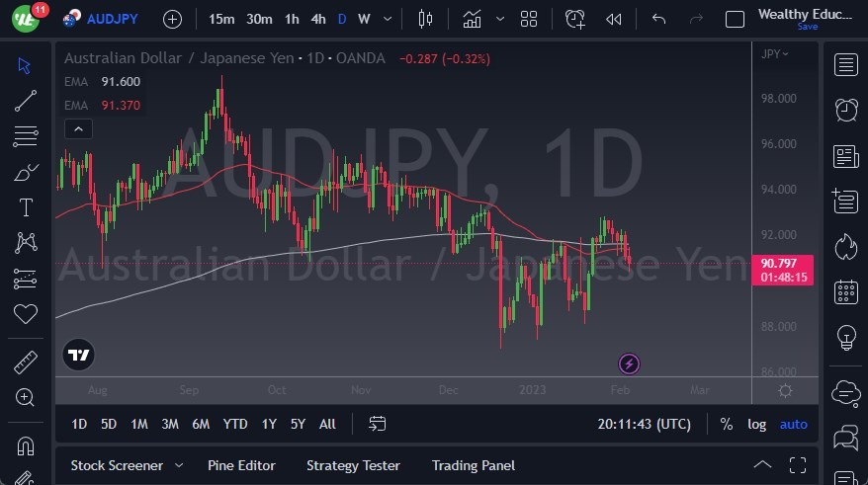
Task: Toggle percent scale mode
Action: [x=727, y=424]
